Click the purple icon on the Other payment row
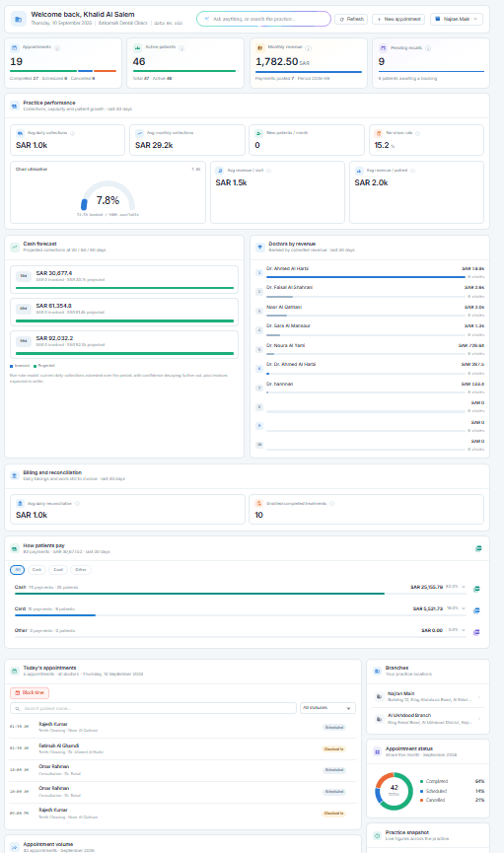This screenshot has width=504, height=853. coord(476,632)
